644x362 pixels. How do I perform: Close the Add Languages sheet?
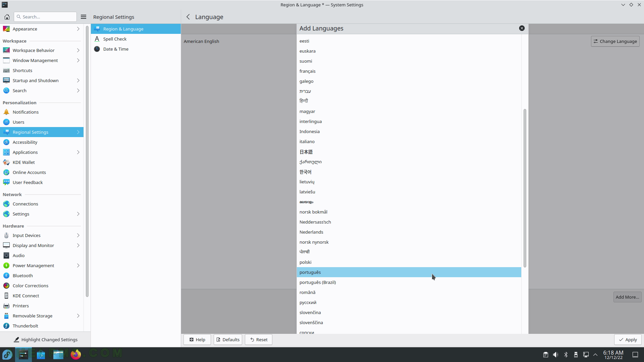(522, 28)
